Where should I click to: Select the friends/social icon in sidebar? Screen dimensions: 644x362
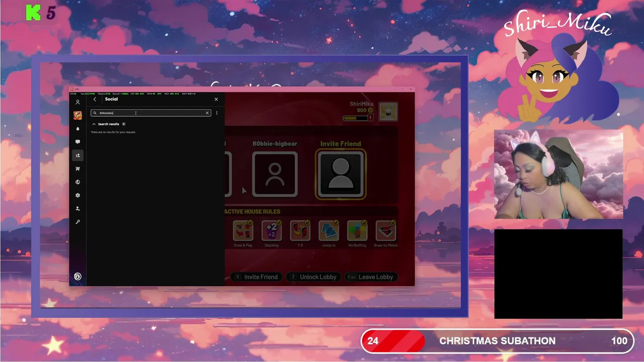77,155
